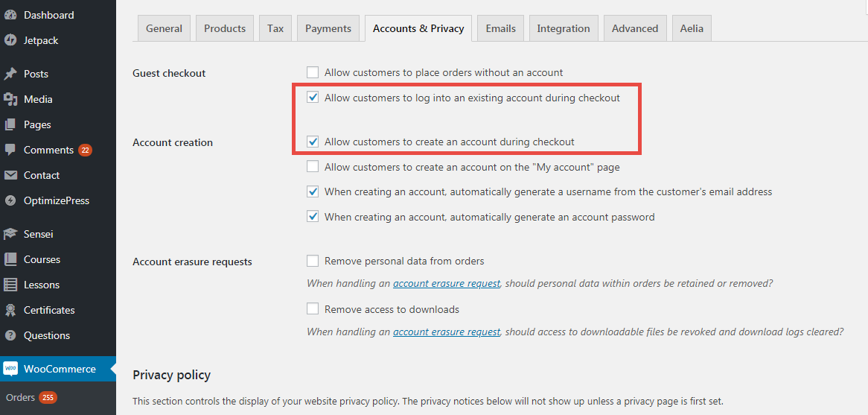Click the Media library icon

pyautogui.click(x=10, y=99)
